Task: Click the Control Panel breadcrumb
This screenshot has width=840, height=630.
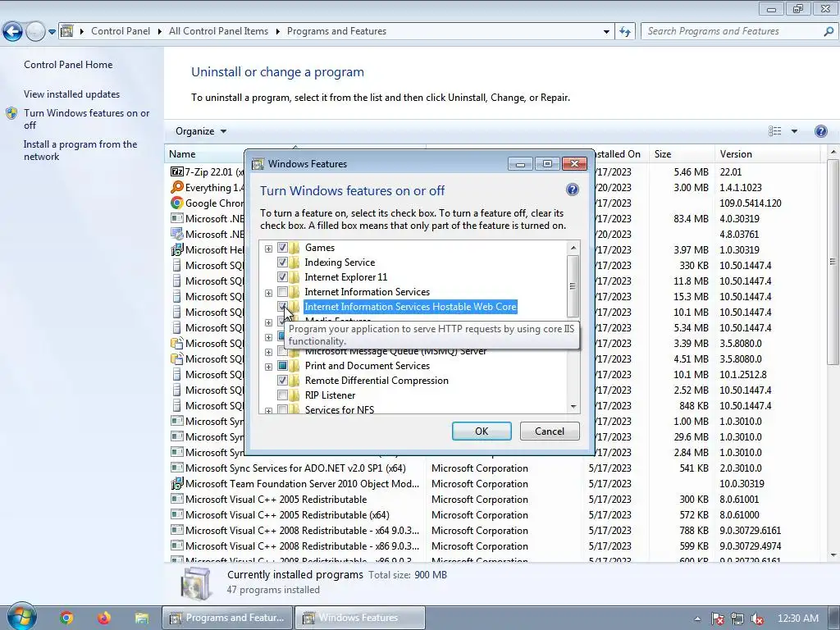Action: [x=121, y=31]
